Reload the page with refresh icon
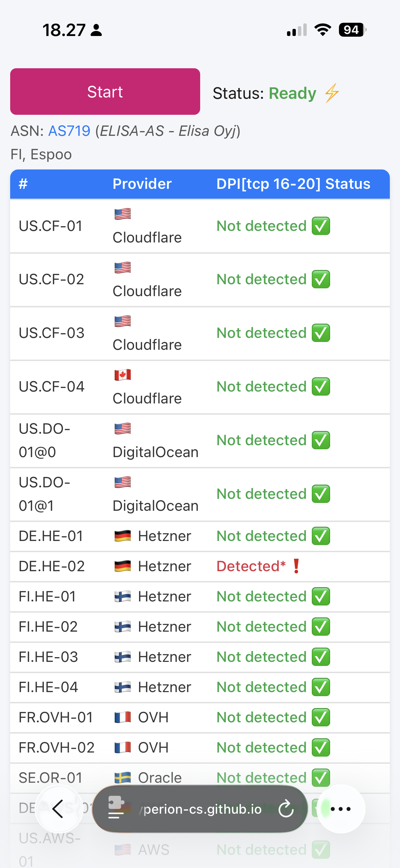This screenshot has height=868, width=400. click(286, 809)
